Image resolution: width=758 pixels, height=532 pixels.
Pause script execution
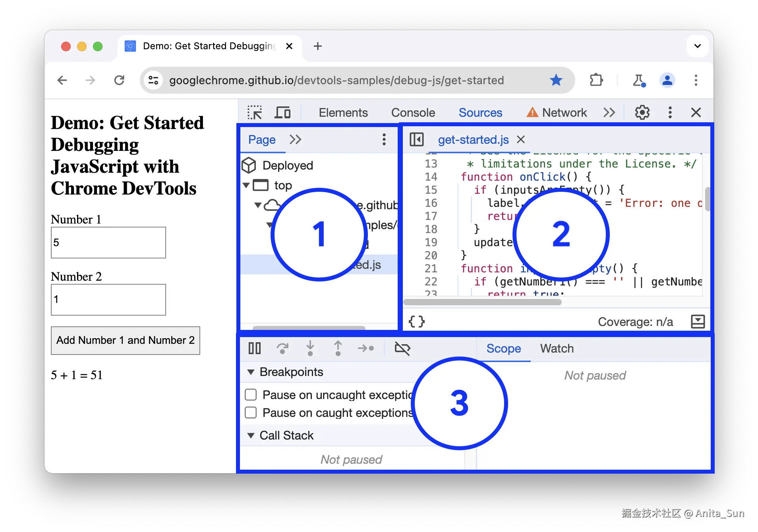pyautogui.click(x=255, y=349)
